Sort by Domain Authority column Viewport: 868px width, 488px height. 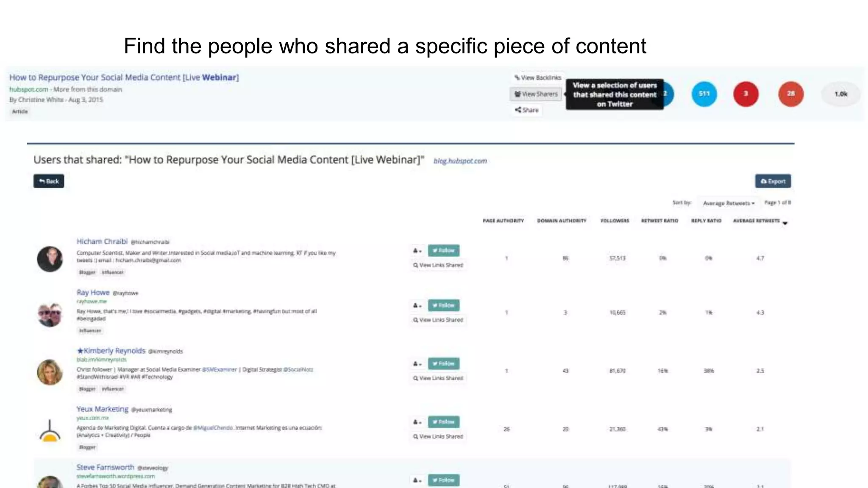(562, 221)
